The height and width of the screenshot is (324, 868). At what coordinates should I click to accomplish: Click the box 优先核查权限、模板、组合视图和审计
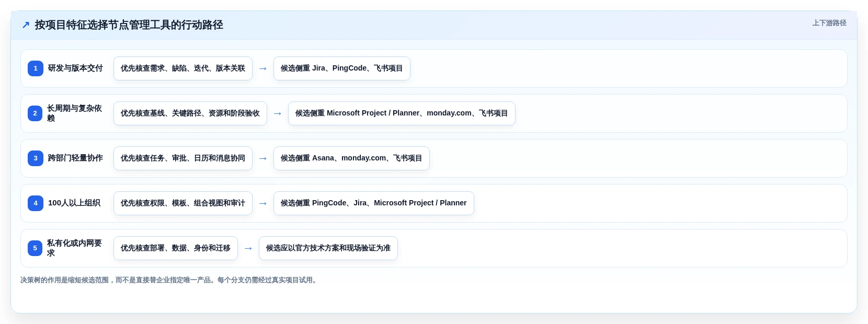point(183,203)
